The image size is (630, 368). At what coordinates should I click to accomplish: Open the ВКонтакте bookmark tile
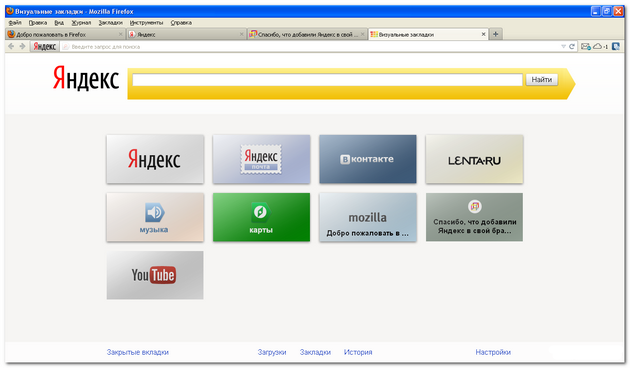pyautogui.click(x=368, y=159)
